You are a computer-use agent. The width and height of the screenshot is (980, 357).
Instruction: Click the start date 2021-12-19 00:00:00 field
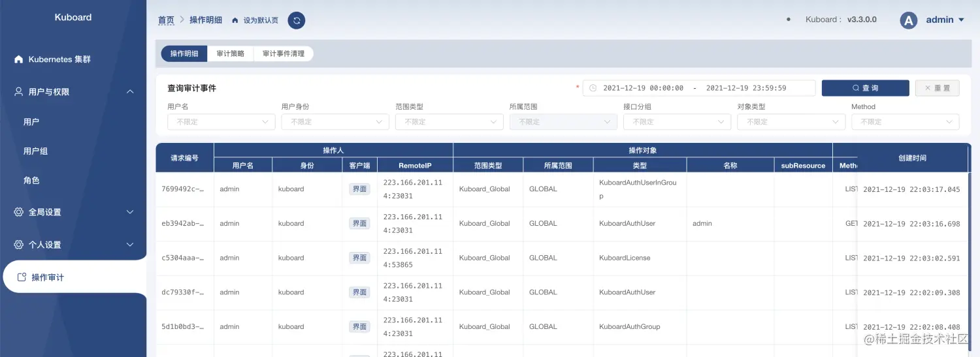pos(643,88)
